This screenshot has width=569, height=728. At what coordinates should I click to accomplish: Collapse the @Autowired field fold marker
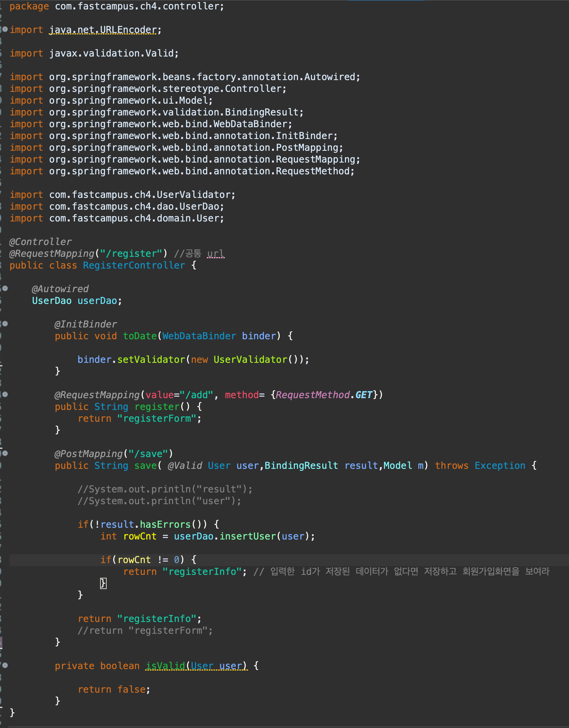5,288
